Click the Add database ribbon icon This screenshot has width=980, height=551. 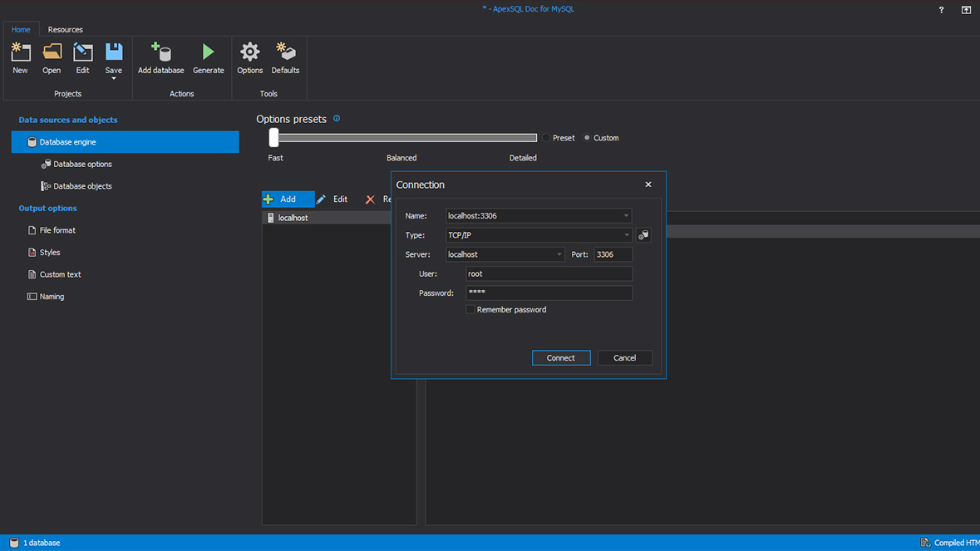[x=160, y=53]
